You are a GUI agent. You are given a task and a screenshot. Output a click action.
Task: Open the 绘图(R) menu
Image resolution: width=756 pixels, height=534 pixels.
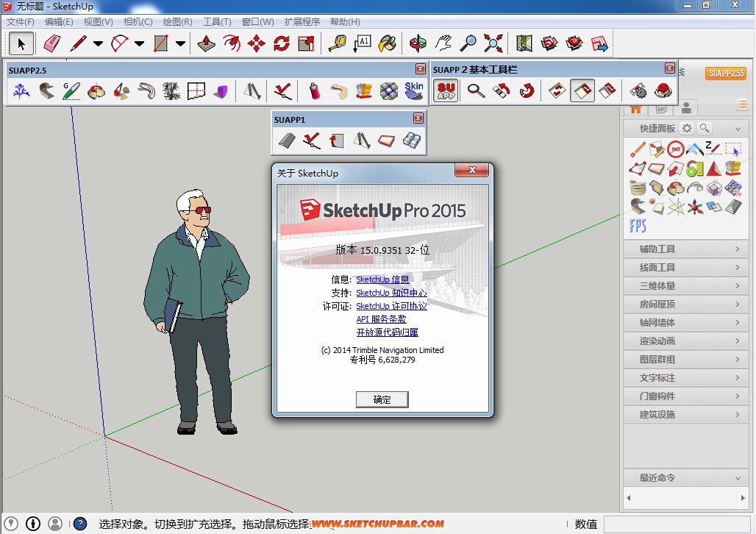177,22
